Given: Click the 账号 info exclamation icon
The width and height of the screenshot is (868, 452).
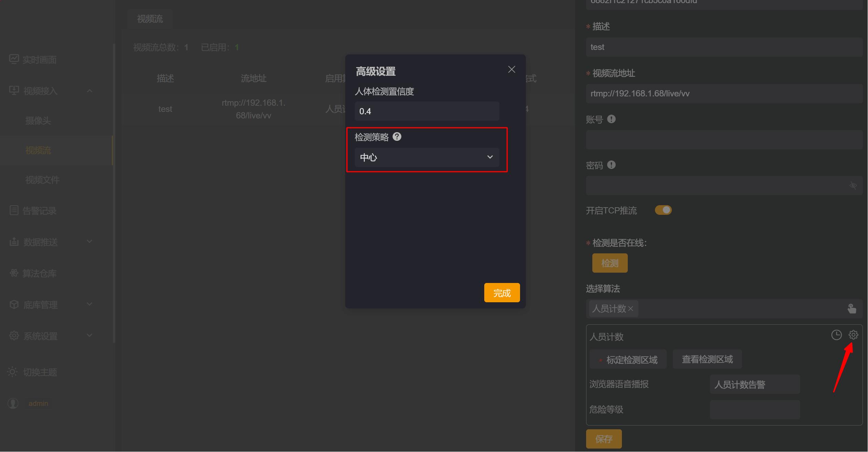Looking at the screenshot, I should (611, 119).
